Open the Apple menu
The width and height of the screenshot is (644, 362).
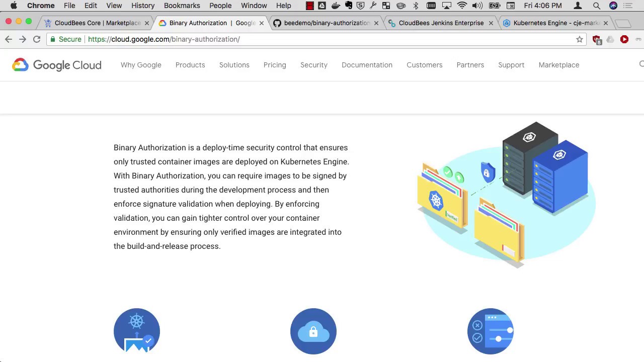click(14, 6)
